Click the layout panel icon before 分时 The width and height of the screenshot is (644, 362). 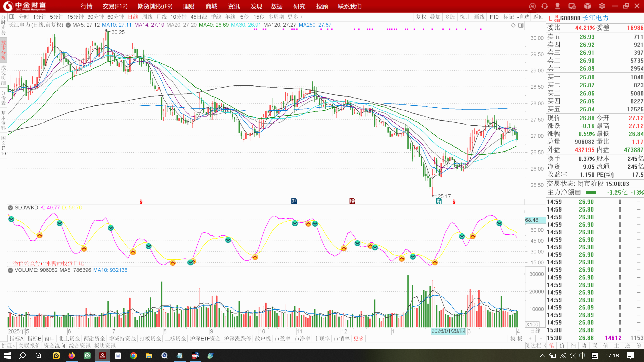(x=12, y=17)
